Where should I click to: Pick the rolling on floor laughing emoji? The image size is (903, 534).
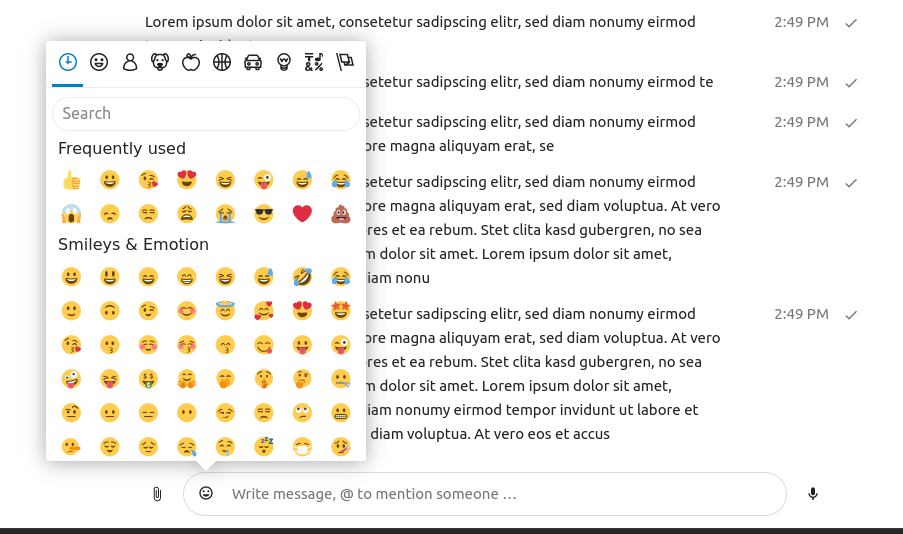pos(302,277)
